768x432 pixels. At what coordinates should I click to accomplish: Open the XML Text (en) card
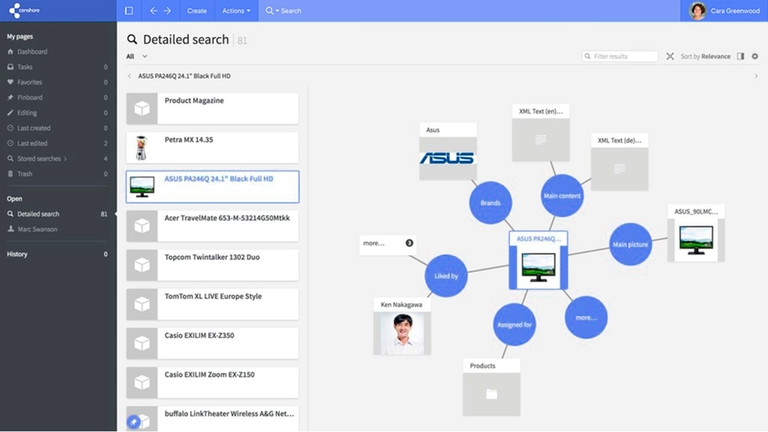coord(541,133)
